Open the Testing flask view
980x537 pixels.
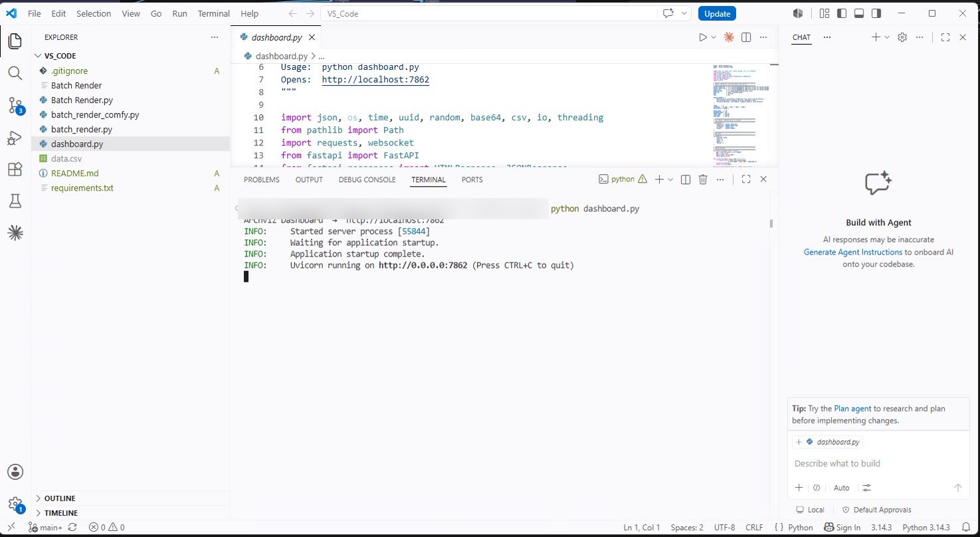[15, 201]
